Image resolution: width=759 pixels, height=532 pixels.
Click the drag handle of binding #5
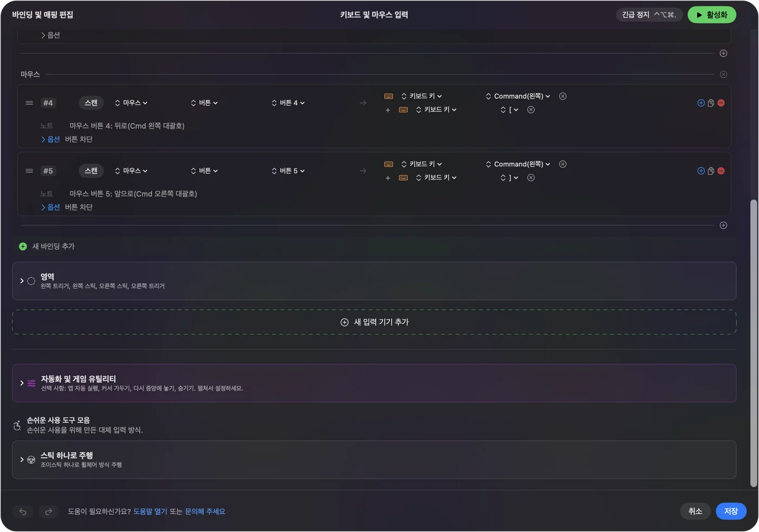[x=29, y=171]
